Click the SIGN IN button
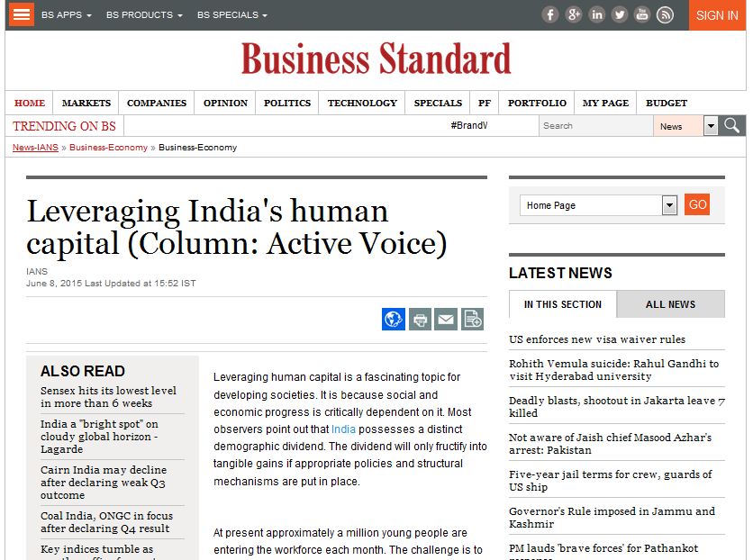The height and width of the screenshot is (560, 753). pyautogui.click(x=717, y=15)
